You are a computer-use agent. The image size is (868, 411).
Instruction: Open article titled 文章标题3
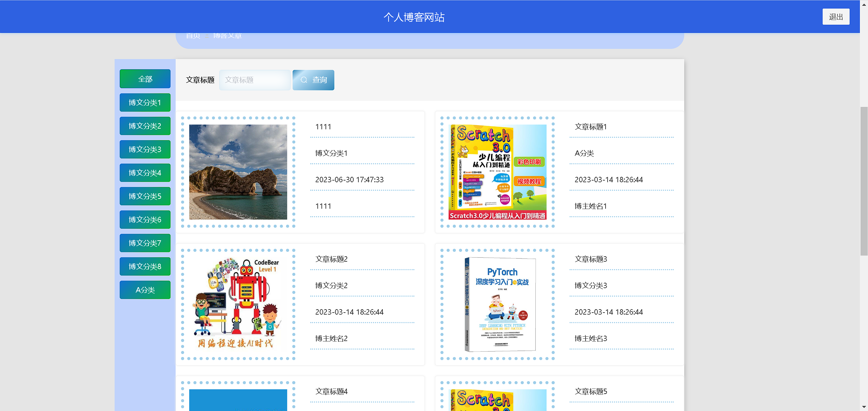(591, 259)
